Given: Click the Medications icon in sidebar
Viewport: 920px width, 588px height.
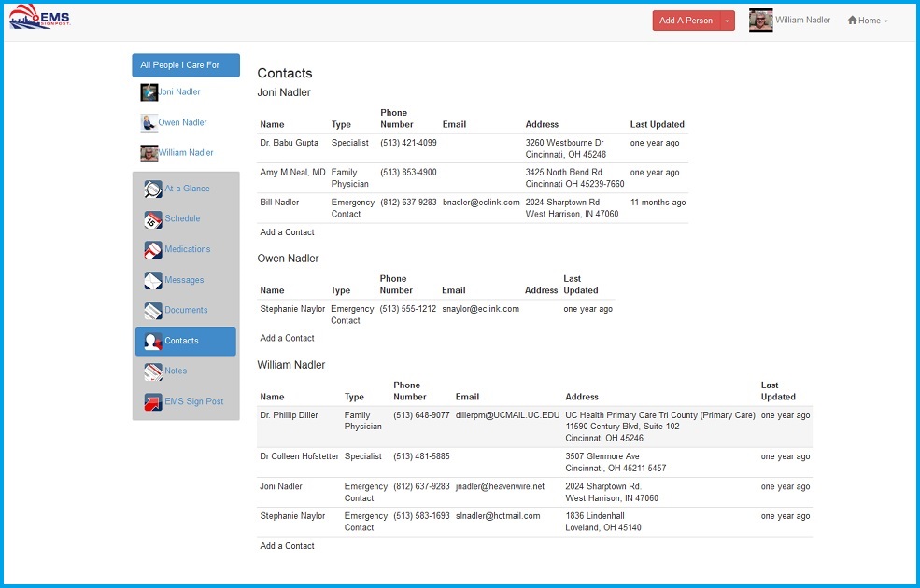Looking at the screenshot, I should tap(153, 250).
